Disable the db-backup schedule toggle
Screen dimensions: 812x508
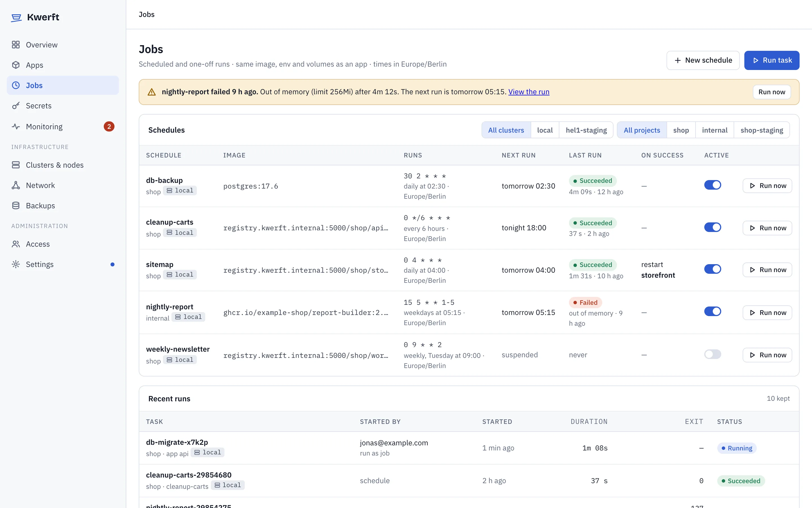tap(712, 185)
